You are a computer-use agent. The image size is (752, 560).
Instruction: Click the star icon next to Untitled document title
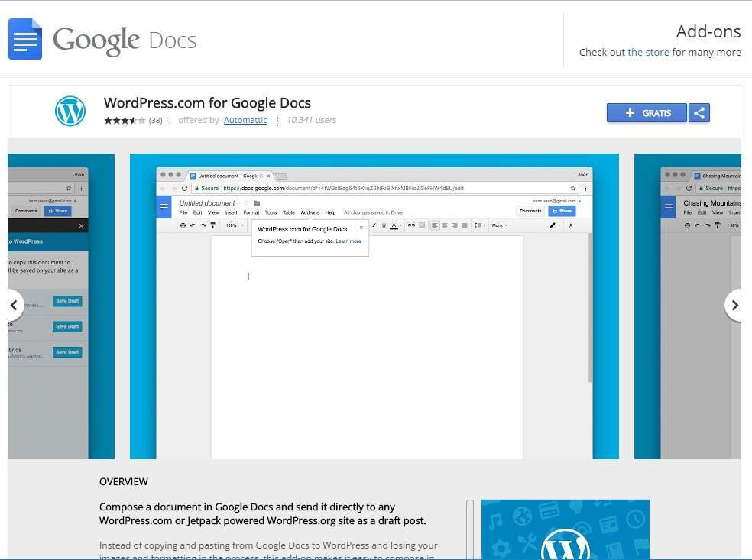[x=246, y=203]
